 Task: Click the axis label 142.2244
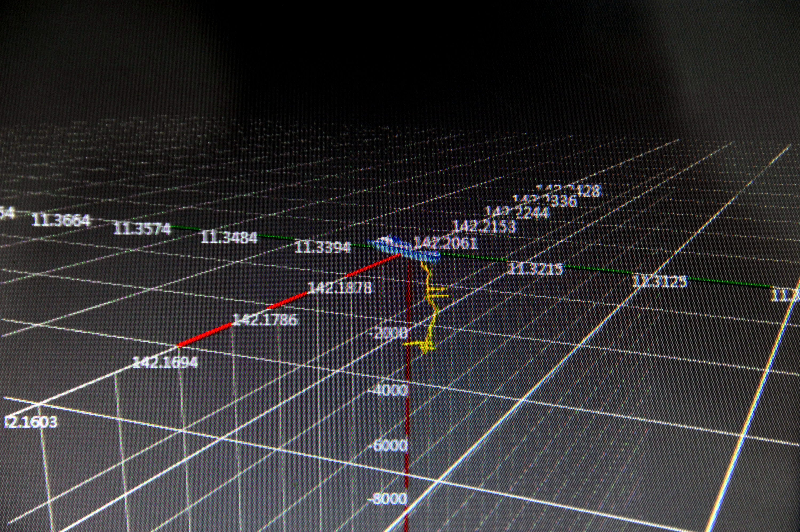pos(517,212)
